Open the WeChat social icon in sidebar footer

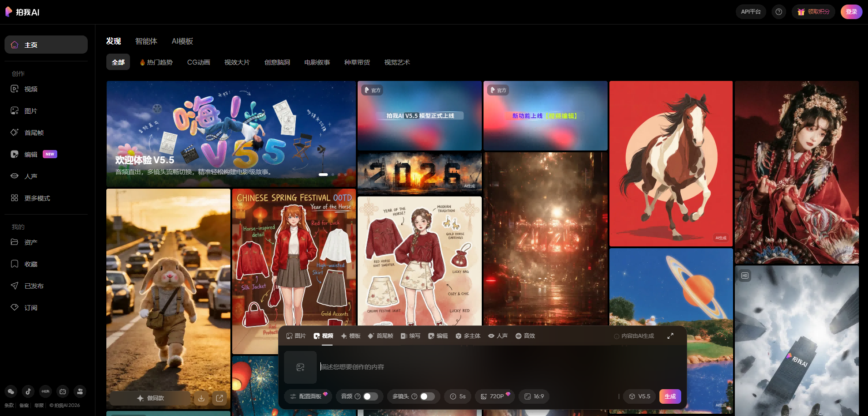tap(11, 391)
